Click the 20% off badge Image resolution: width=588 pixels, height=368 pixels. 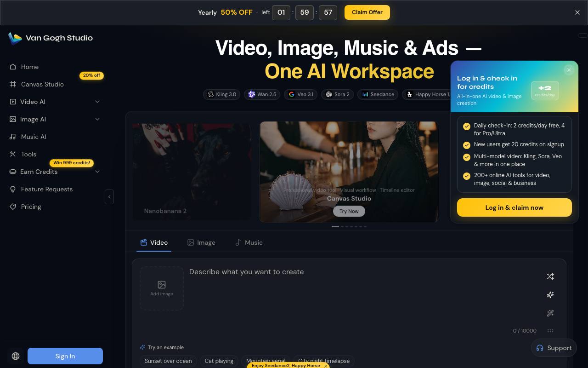(x=91, y=75)
